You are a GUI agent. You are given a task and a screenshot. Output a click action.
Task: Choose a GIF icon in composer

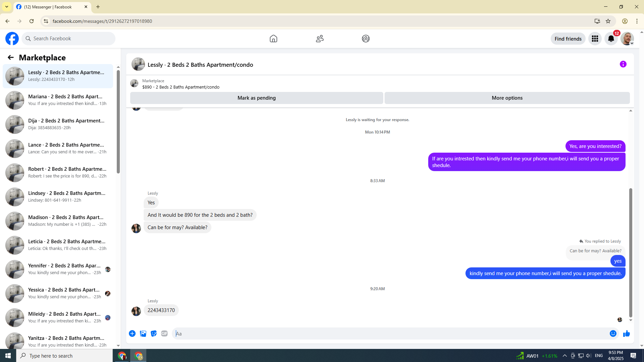pyautogui.click(x=164, y=333)
